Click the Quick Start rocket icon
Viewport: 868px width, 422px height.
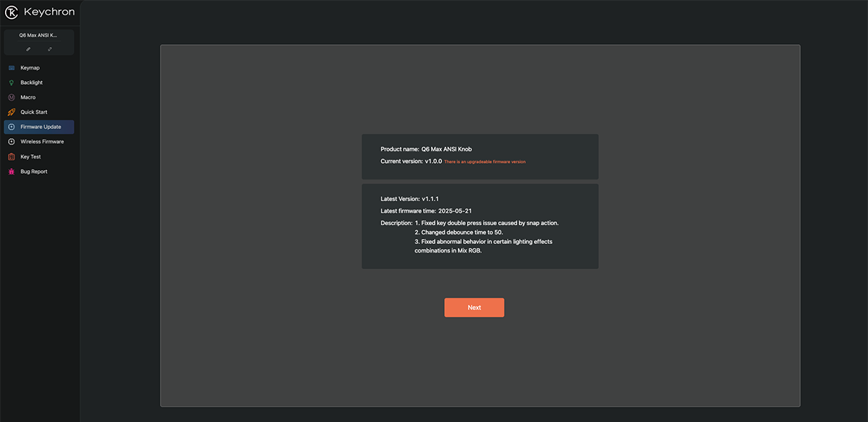tap(12, 112)
